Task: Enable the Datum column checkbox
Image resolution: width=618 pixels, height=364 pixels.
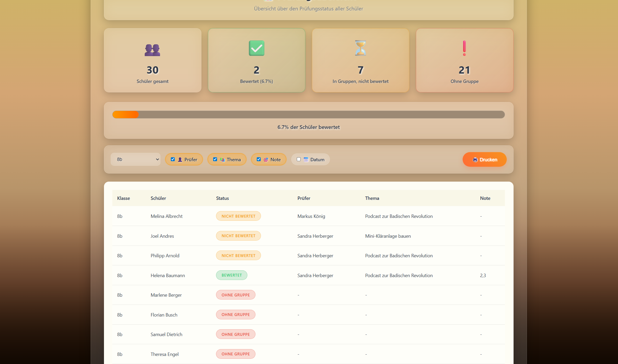Action: click(x=299, y=159)
